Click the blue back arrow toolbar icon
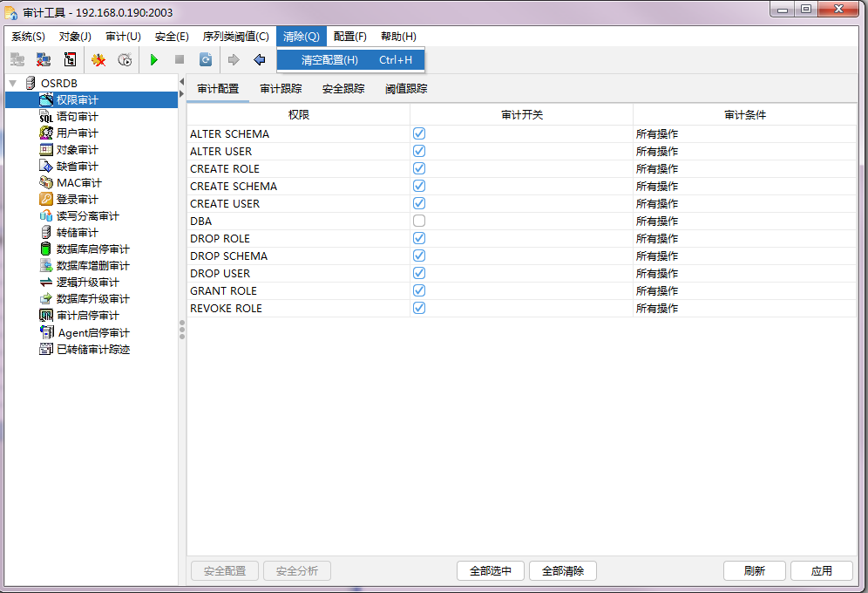The width and height of the screenshot is (868, 593). tap(258, 59)
